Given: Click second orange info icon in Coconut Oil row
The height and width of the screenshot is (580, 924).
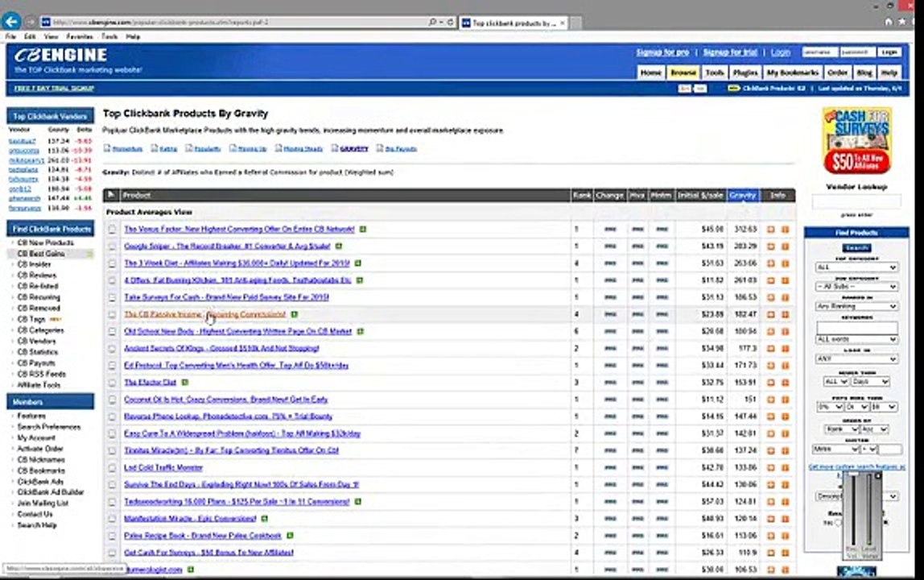Looking at the screenshot, I should (x=785, y=400).
